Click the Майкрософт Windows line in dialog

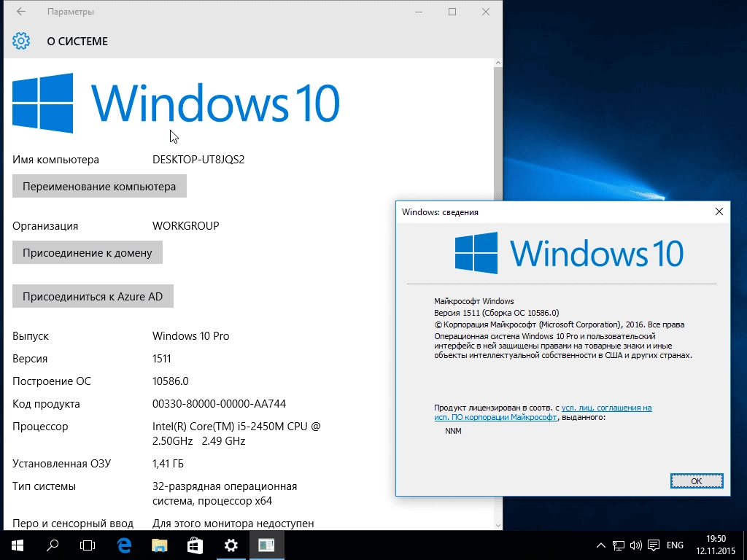pyautogui.click(x=474, y=301)
